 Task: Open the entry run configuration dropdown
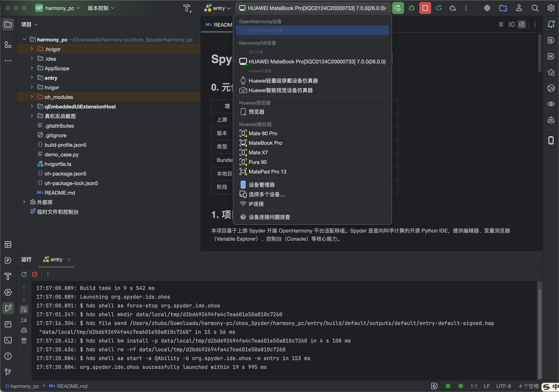click(x=217, y=8)
